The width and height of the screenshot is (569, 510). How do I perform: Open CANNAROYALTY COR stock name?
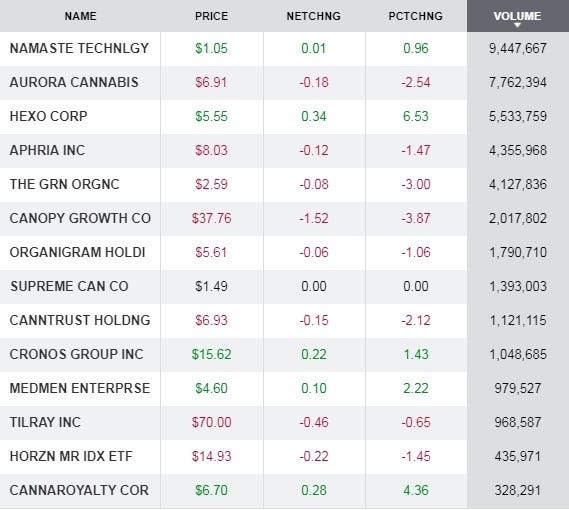tap(79, 490)
